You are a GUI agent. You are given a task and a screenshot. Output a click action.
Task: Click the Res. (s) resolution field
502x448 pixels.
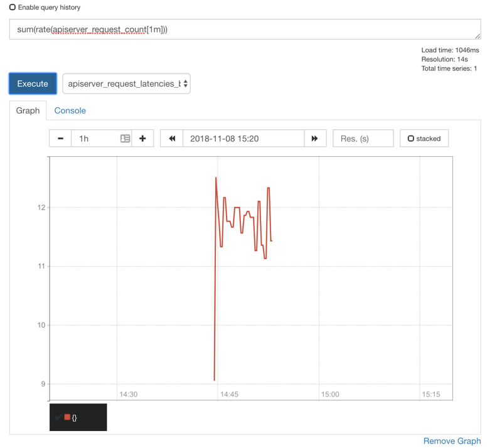tap(363, 138)
